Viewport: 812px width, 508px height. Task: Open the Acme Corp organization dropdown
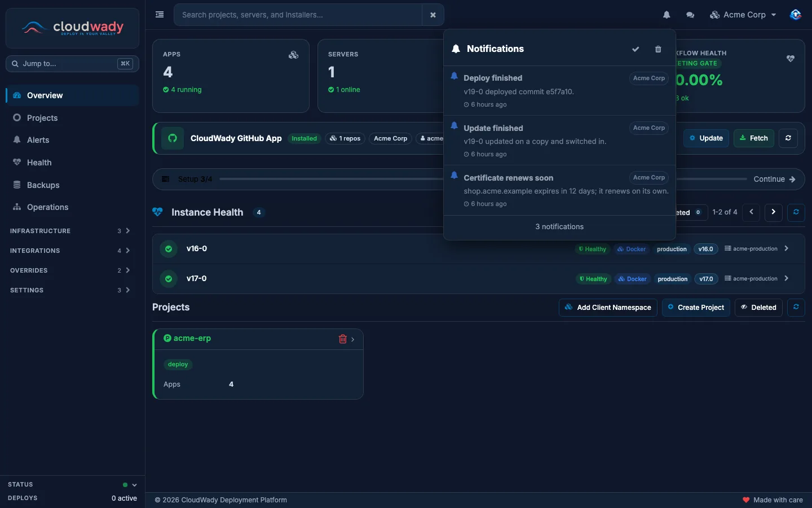tap(743, 15)
